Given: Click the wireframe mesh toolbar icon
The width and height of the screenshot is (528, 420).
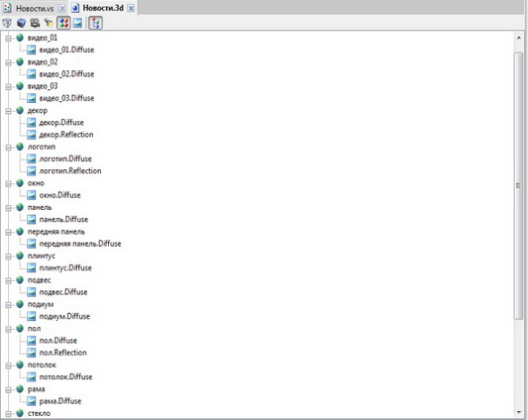Looking at the screenshot, I should coord(7,23).
